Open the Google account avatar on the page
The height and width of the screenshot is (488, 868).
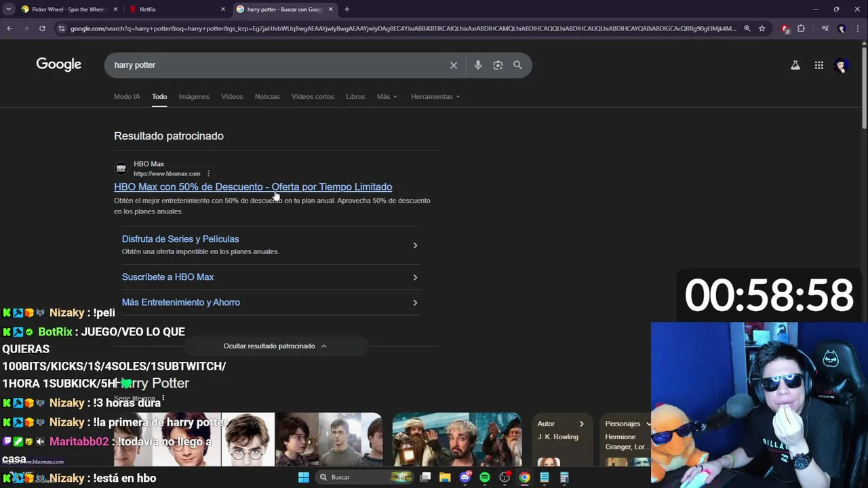(842, 65)
